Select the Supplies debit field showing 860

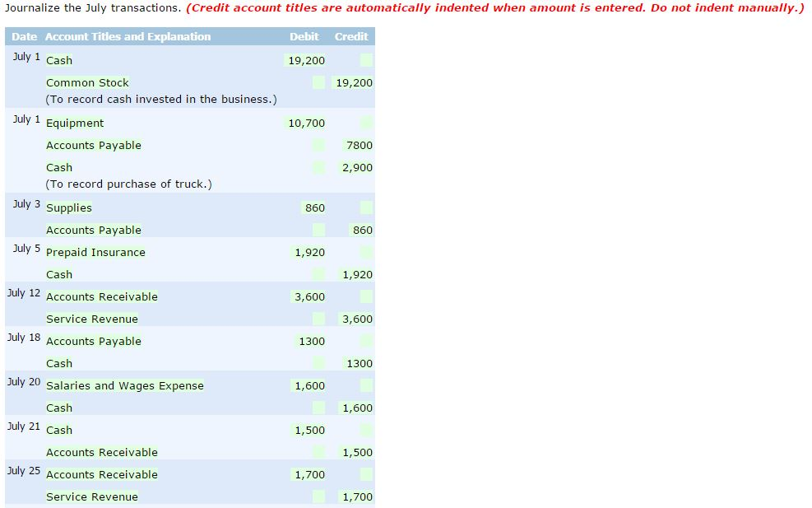click(x=314, y=207)
